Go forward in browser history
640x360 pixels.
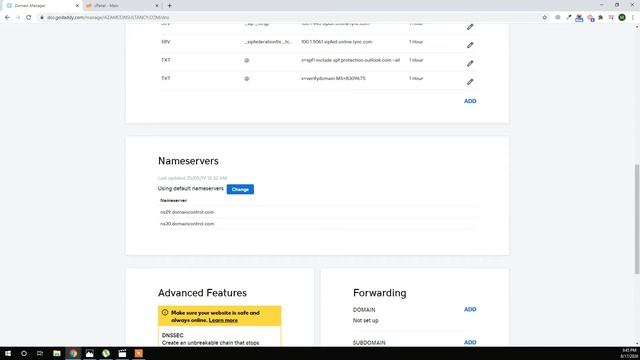pyautogui.click(x=18, y=18)
